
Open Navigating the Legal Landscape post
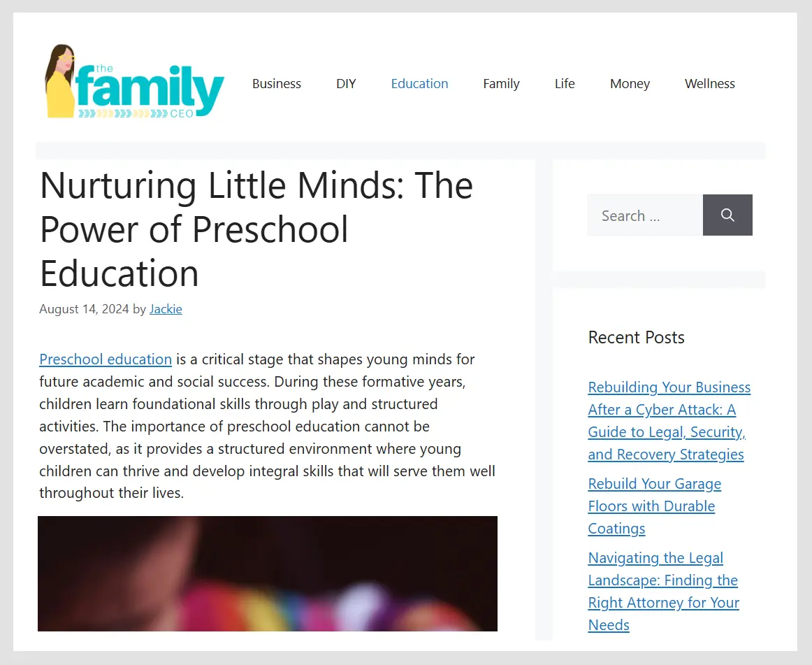663,592
